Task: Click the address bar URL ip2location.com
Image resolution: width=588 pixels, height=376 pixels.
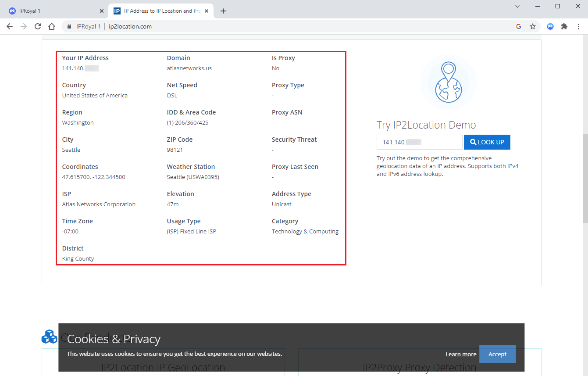Action: click(x=130, y=26)
